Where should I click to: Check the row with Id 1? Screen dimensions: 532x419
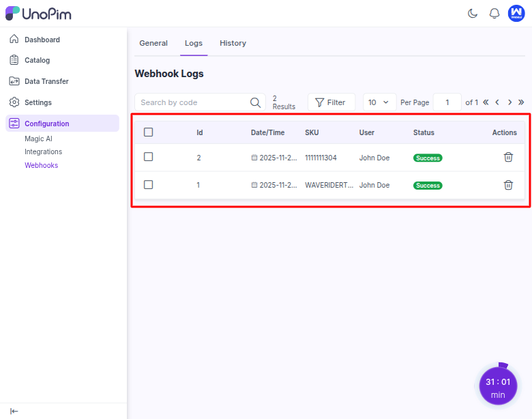pyautogui.click(x=148, y=185)
